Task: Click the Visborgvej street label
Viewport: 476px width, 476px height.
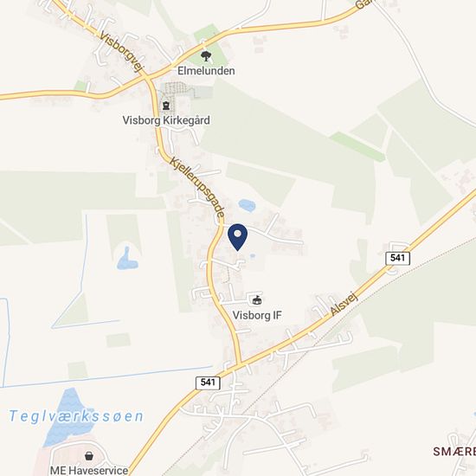Action: click(x=121, y=52)
